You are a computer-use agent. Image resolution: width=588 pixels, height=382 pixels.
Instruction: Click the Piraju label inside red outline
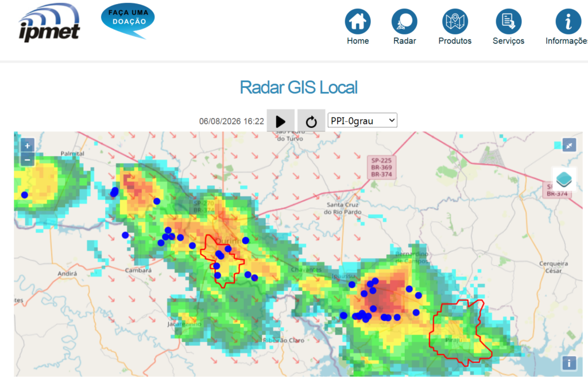pyautogui.click(x=454, y=340)
